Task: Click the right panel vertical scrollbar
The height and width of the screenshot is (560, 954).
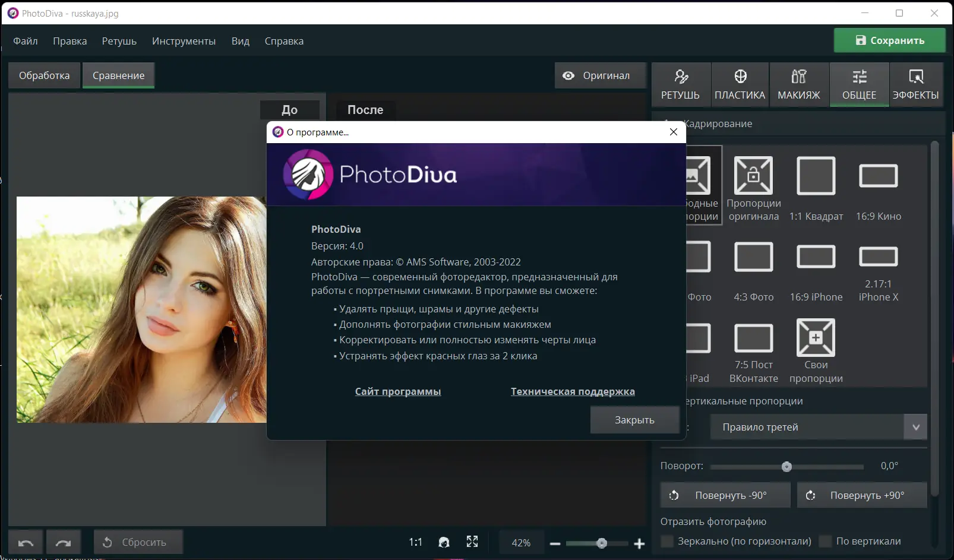Action: click(x=935, y=318)
